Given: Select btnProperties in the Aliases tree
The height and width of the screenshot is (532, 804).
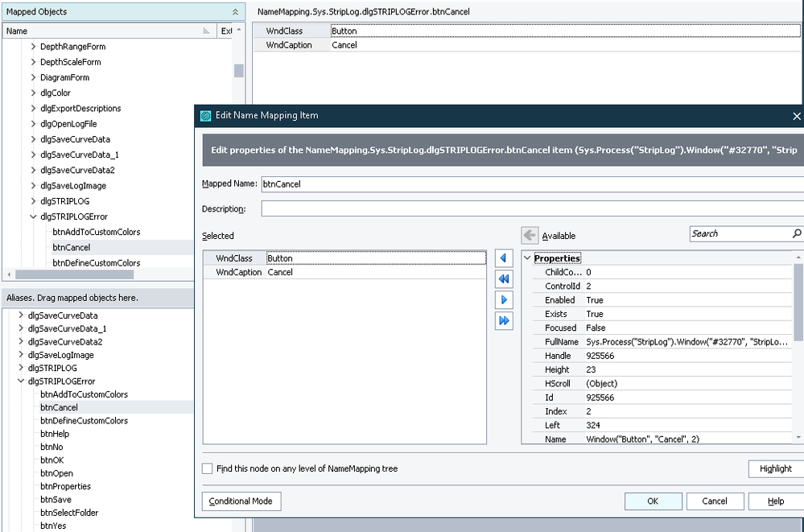Looking at the screenshot, I should [x=65, y=486].
